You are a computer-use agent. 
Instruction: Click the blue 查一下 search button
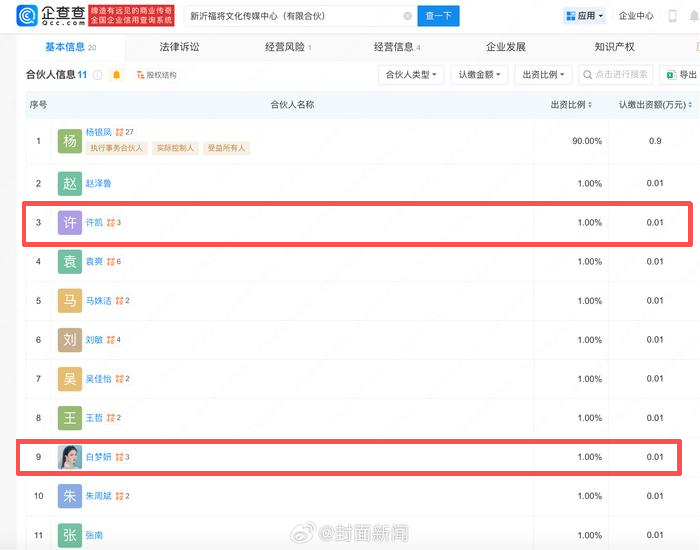[x=438, y=16]
